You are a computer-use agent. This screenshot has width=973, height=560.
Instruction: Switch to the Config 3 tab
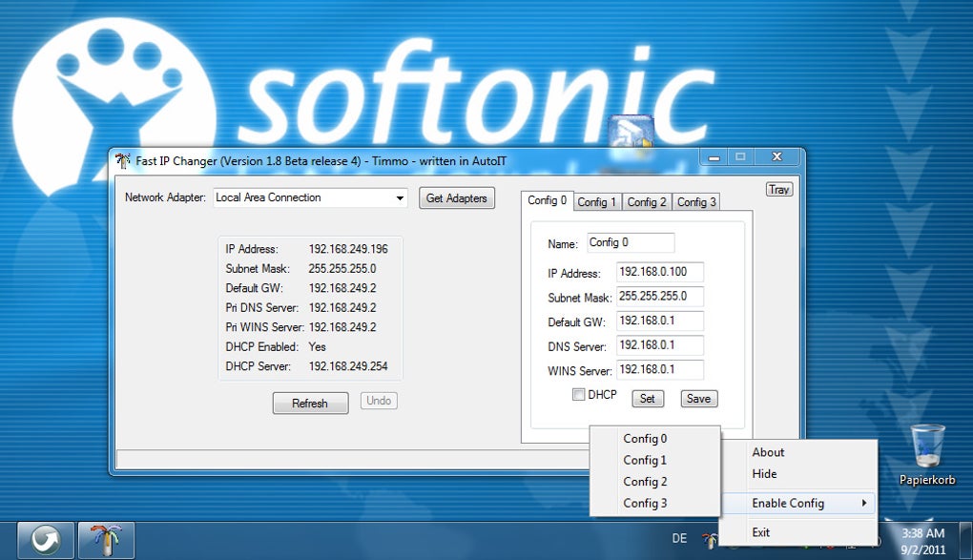click(x=696, y=202)
